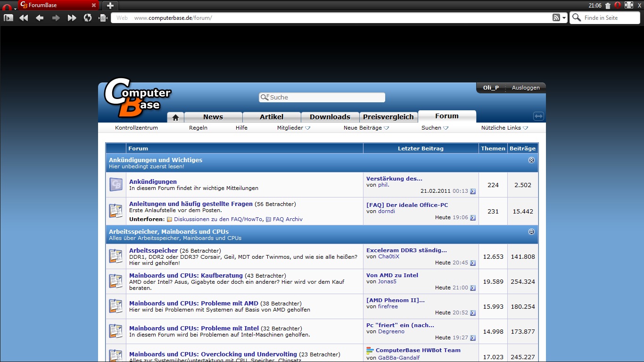Viewport: 644px width, 362px height.
Task: Open Mainboards und CPUs: Probleme mit AMD
Action: click(194, 303)
